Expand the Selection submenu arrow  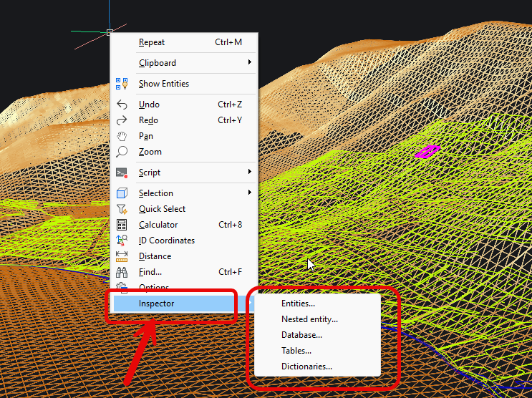(x=250, y=193)
